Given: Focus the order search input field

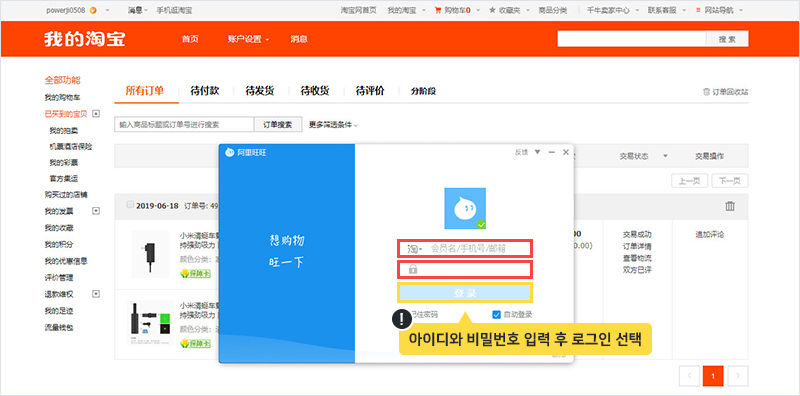Looking at the screenshot, I should (x=184, y=125).
